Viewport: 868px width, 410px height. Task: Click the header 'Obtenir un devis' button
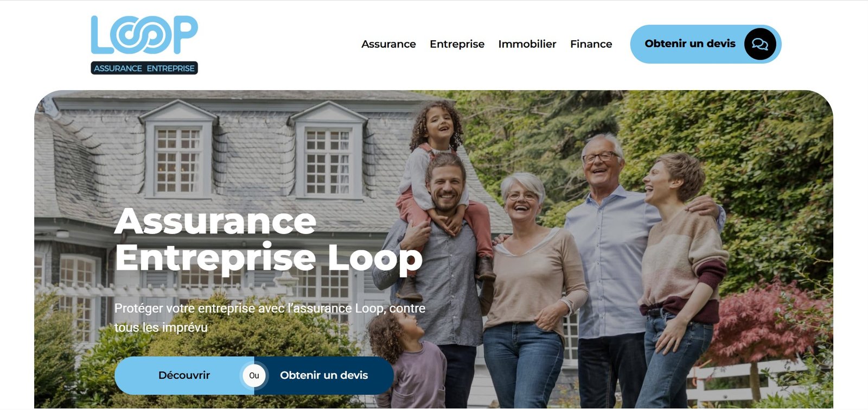point(705,44)
